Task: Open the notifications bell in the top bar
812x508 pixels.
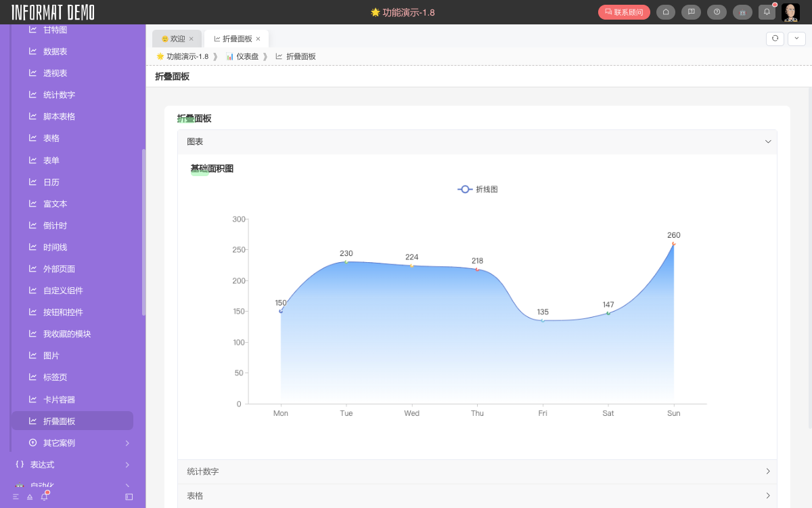Action: coord(767,12)
